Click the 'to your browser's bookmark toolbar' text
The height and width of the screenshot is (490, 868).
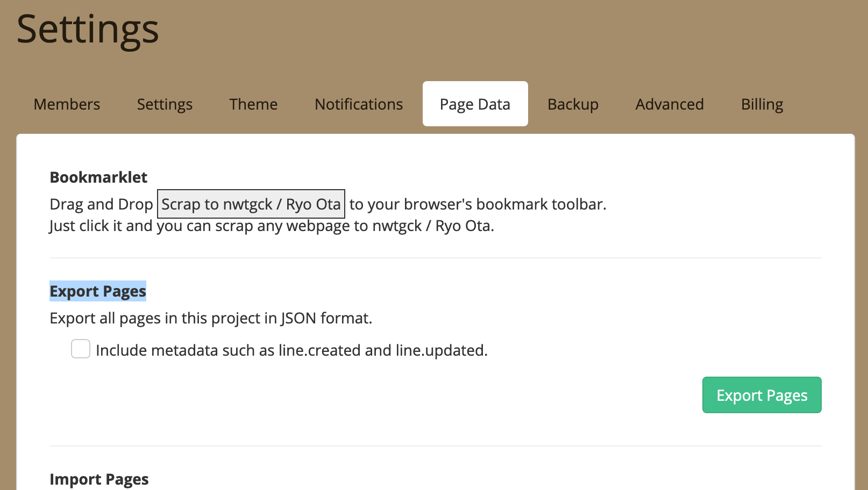pos(478,204)
